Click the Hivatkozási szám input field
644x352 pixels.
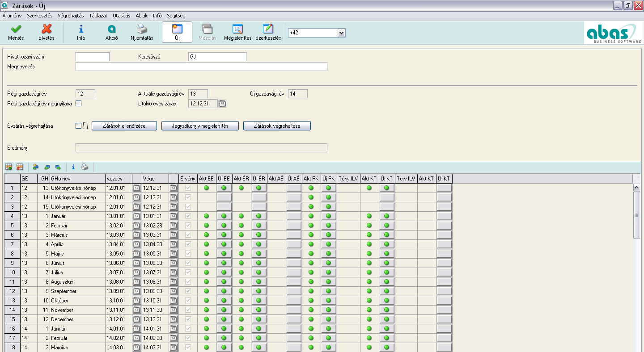93,57
